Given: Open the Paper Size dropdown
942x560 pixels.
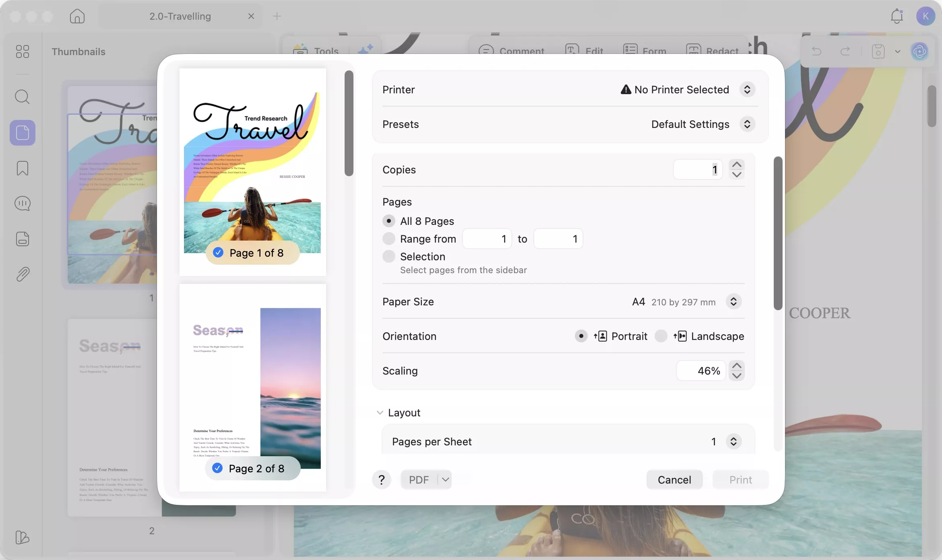Looking at the screenshot, I should click(733, 301).
